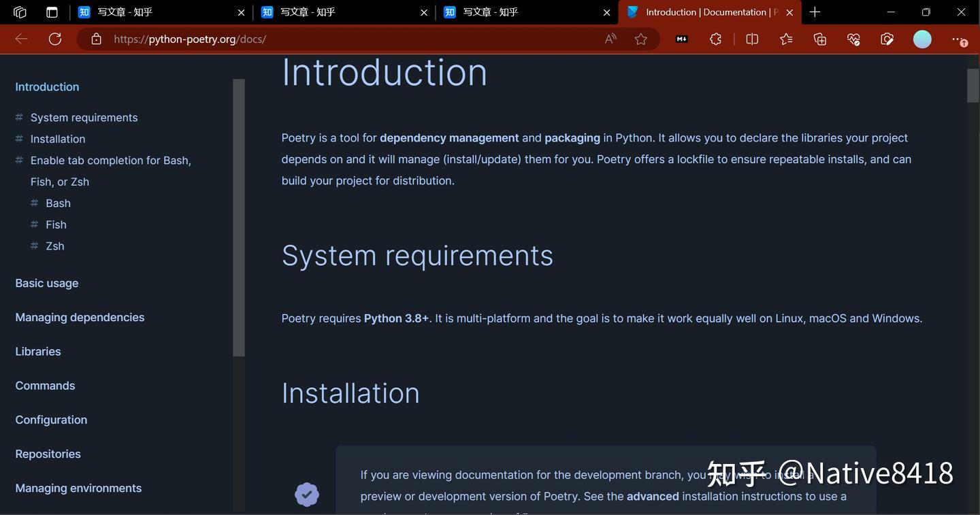Screen dimensions: 980x515
Task: Open Settings and more menu
Action: [959, 39]
